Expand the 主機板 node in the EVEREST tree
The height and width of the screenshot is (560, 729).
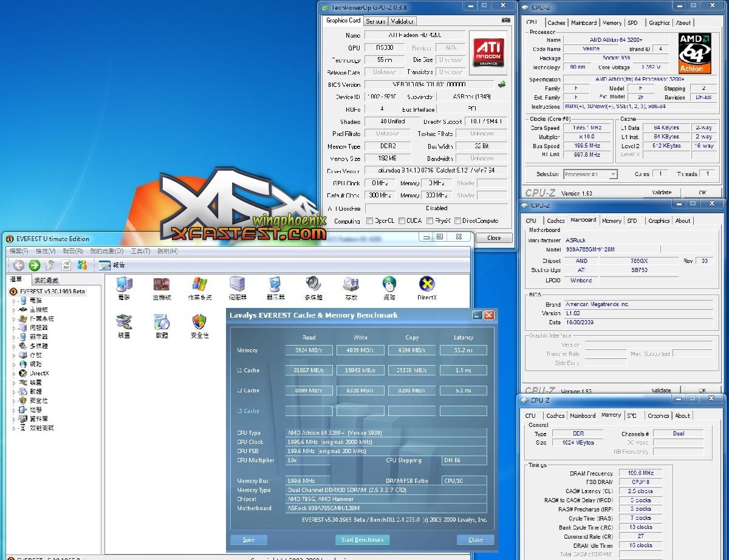(15, 310)
